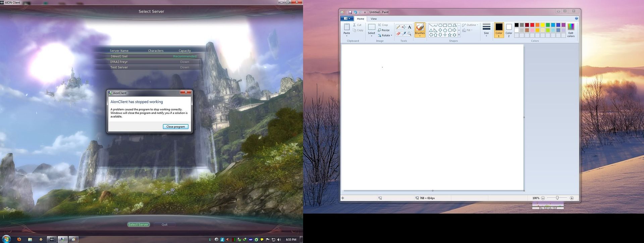Screen dimensions: 644x243
Task: Choose the purple palette swatch
Action: (563, 25)
